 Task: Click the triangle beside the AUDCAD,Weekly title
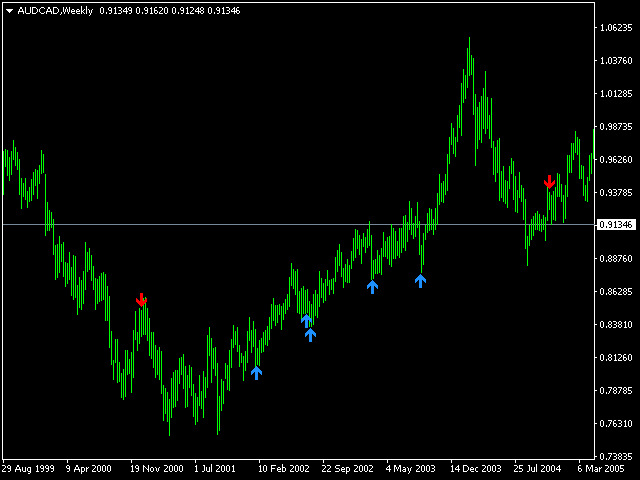(x=9, y=11)
